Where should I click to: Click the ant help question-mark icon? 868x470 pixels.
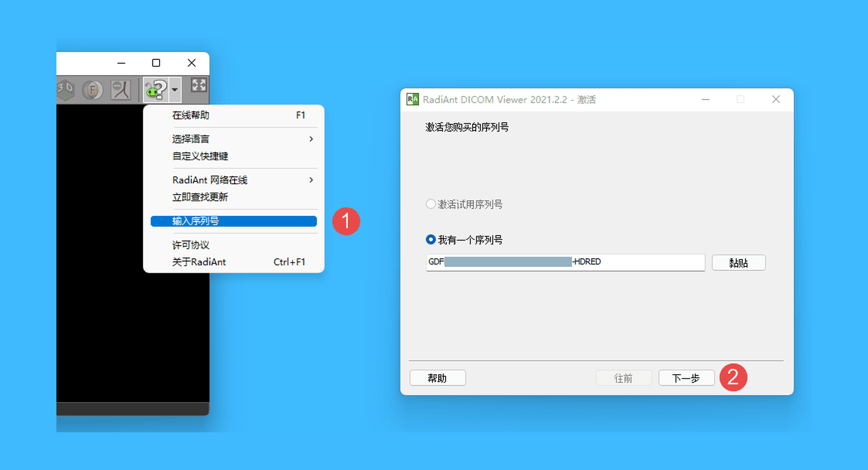tap(156, 90)
